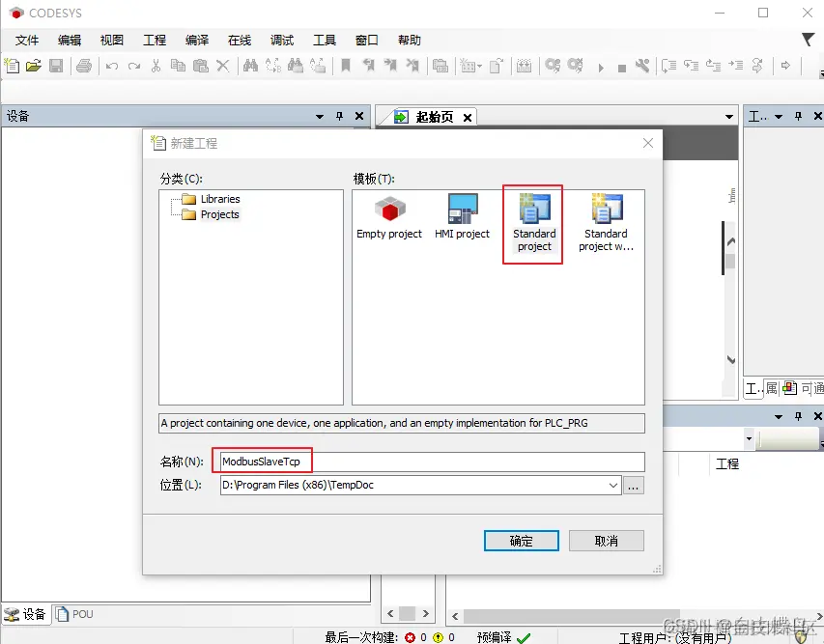
Task: Click the Previous Bookmark icon
Action: click(x=368, y=66)
